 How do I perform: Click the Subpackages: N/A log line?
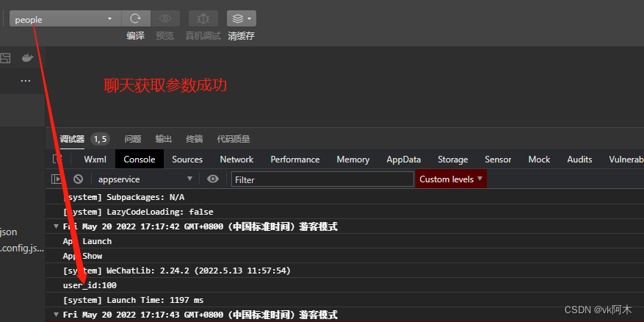coord(123,197)
